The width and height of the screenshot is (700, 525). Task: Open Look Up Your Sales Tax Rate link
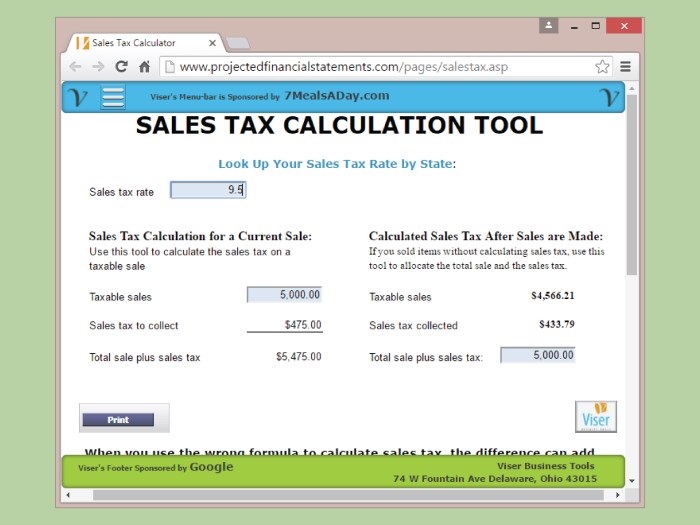pyautogui.click(x=335, y=164)
